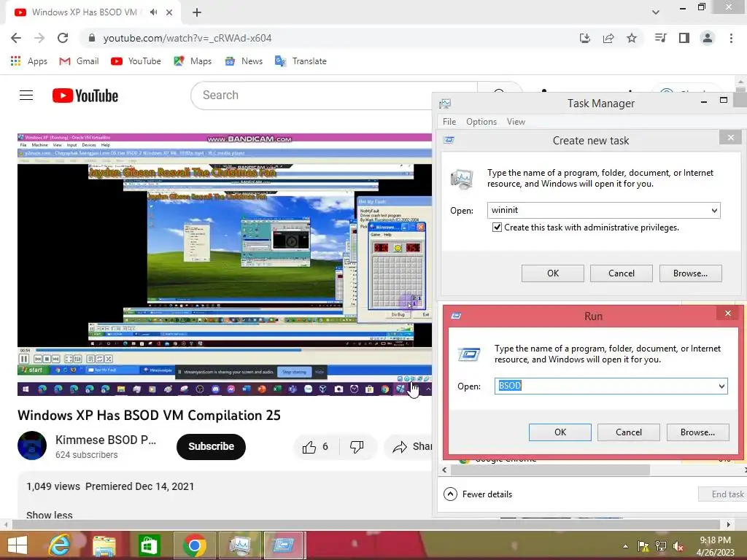Open the network tray icon
The width and height of the screenshot is (747, 560).
(x=661, y=546)
